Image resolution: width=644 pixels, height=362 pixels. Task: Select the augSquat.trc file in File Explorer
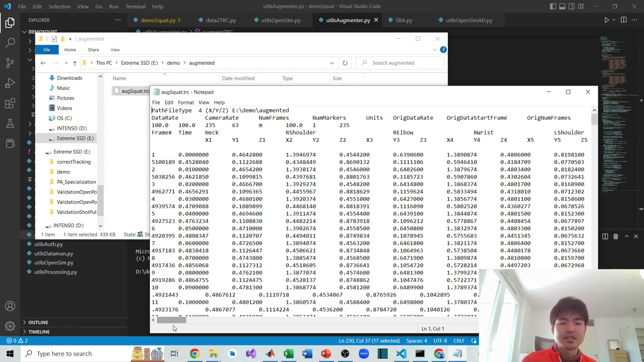[131, 91]
